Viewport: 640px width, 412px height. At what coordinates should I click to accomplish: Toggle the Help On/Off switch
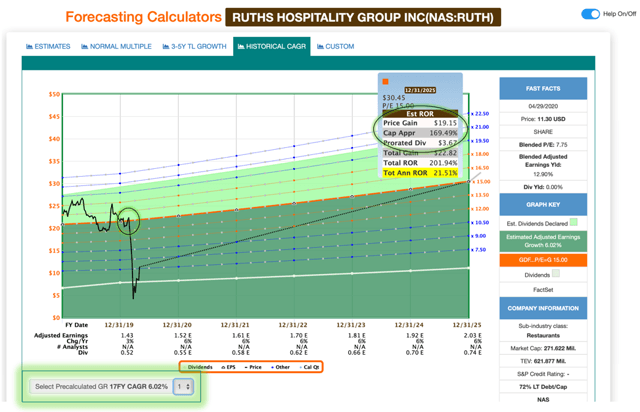point(590,14)
